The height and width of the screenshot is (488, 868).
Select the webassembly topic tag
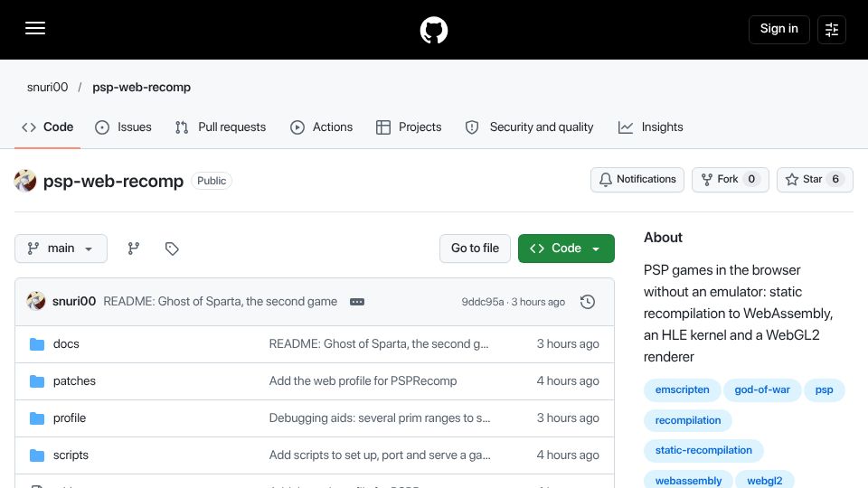tap(688, 481)
